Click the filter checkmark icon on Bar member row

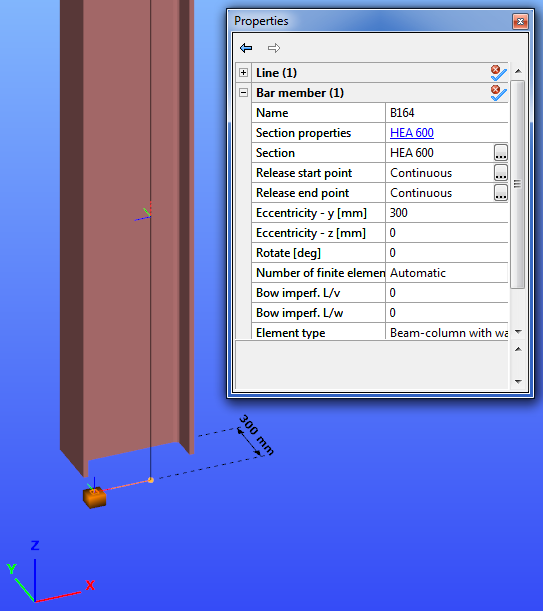pos(499,93)
